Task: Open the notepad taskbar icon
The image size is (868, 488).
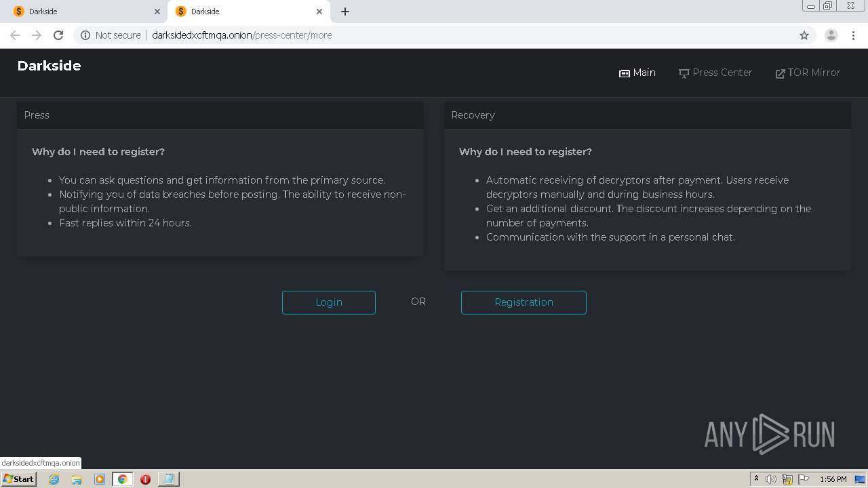Action: 168,479
